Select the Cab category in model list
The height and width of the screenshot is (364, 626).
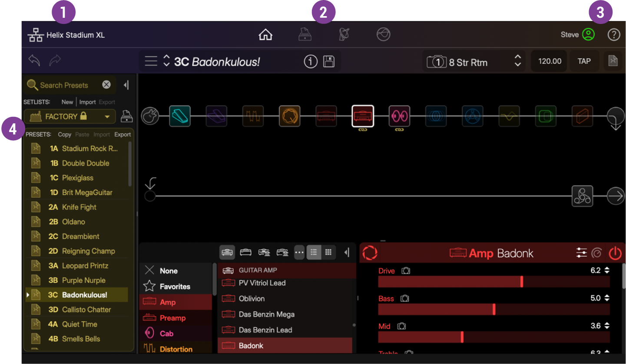coord(166,334)
